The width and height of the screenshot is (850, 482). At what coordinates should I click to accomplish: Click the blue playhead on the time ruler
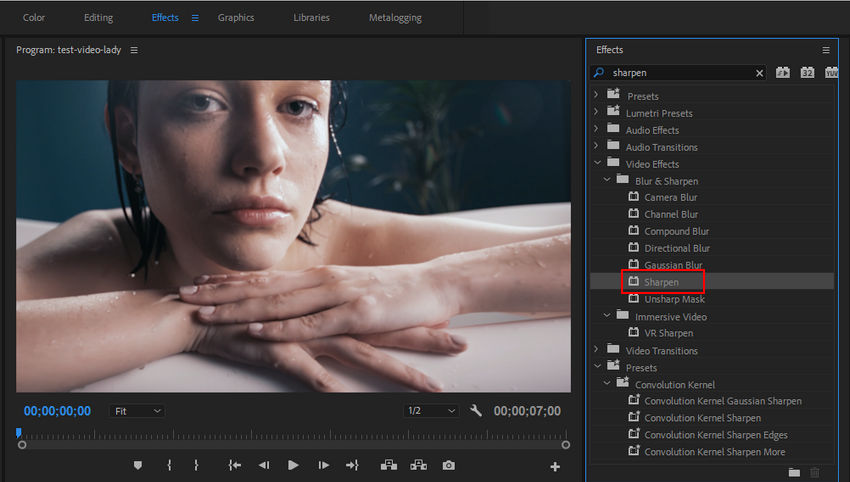tap(18, 432)
